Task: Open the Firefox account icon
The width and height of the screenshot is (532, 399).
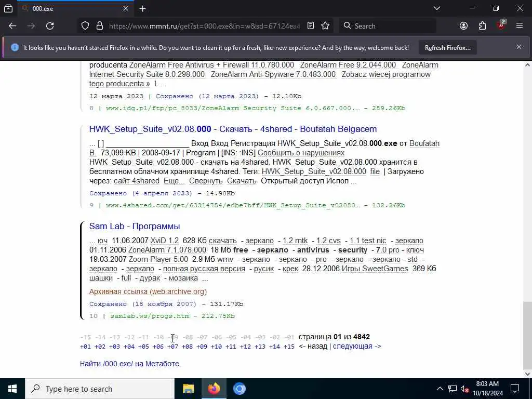Action: tap(463, 26)
